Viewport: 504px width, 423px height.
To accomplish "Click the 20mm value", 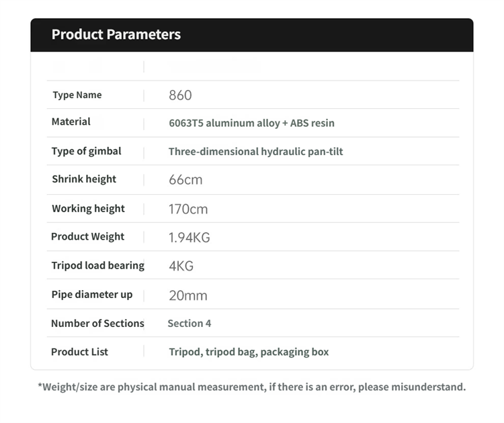I will [188, 295].
